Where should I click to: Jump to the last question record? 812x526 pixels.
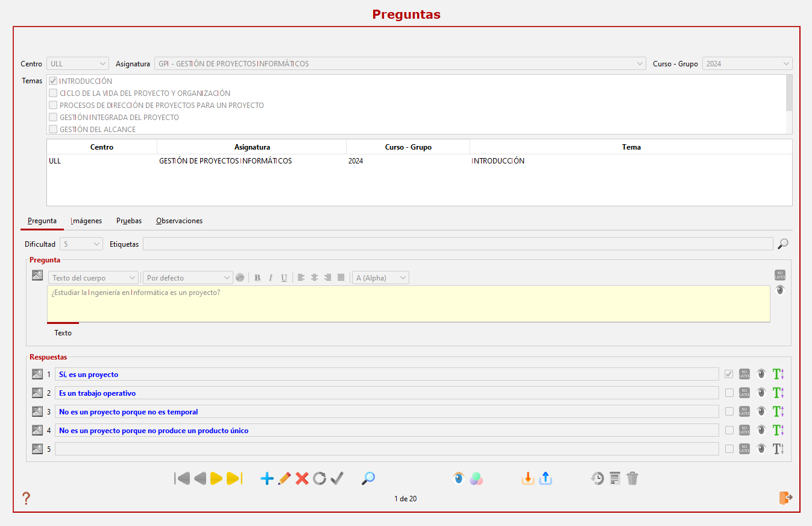234,478
